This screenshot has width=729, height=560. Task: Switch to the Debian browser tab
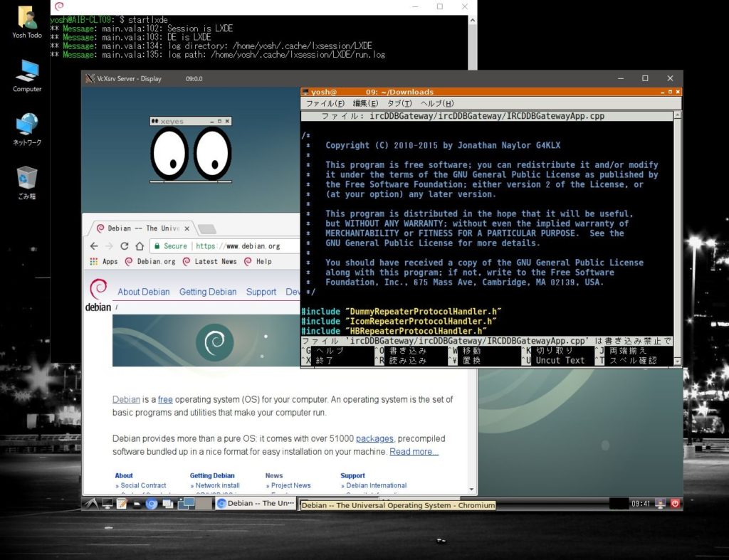point(139,228)
